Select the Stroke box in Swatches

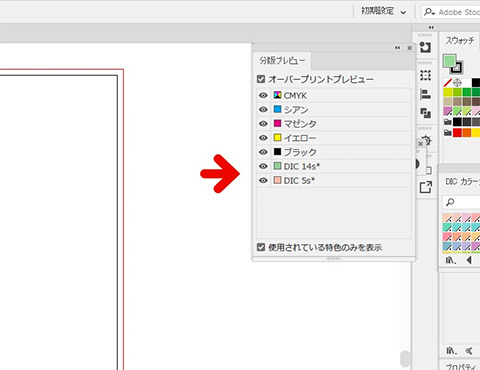pyautogui.click(x=457, y=68)
